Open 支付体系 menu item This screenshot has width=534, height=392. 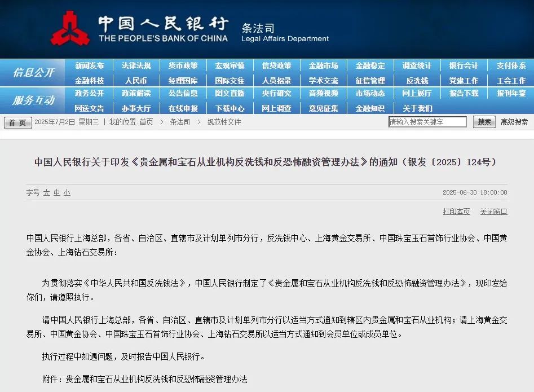click(511, 65)
